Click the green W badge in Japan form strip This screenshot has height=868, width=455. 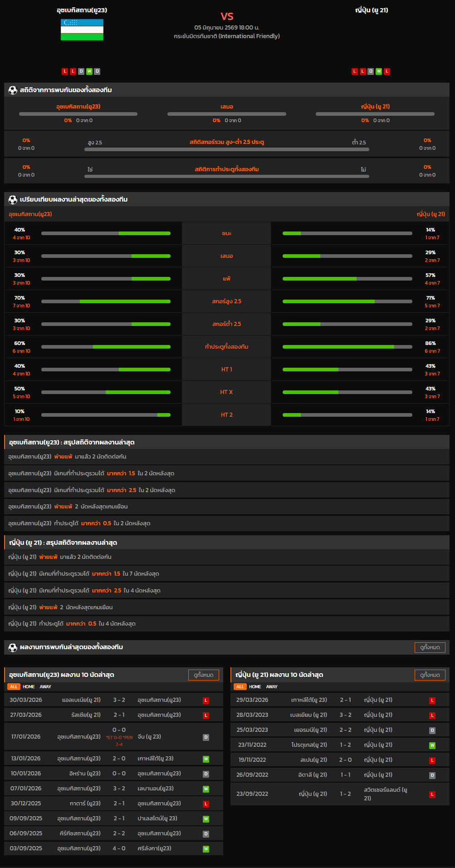click(379, 71)
